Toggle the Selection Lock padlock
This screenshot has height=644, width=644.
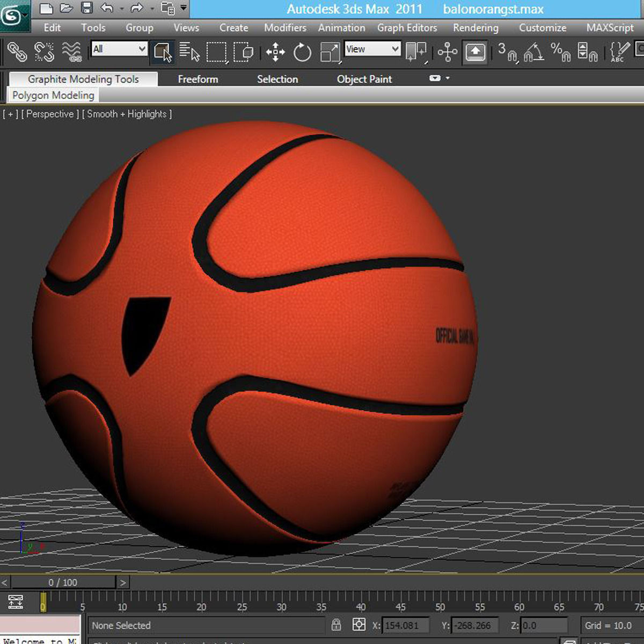[x=336, y=625]
